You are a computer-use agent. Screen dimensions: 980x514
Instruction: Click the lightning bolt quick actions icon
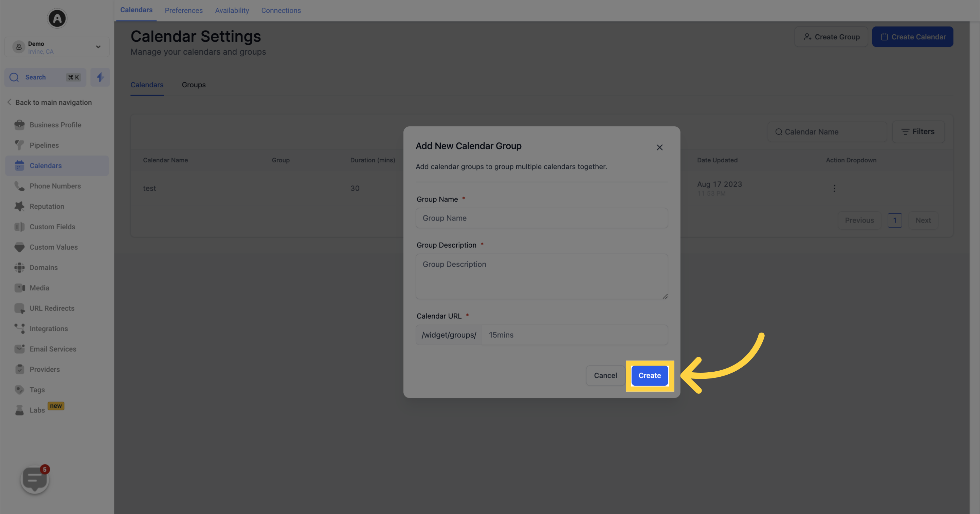100,77
